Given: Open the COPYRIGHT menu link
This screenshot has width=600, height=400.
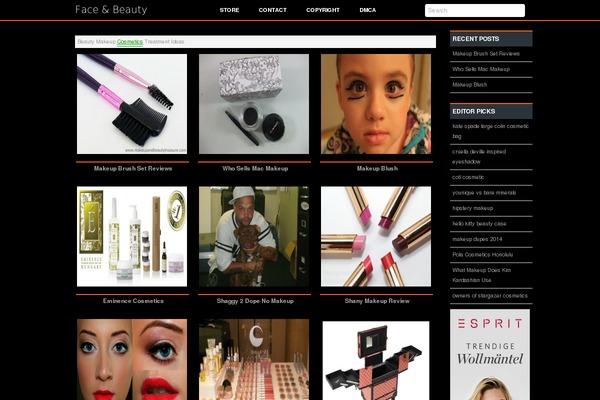Looking at the screenshot, I should [323, 10].
